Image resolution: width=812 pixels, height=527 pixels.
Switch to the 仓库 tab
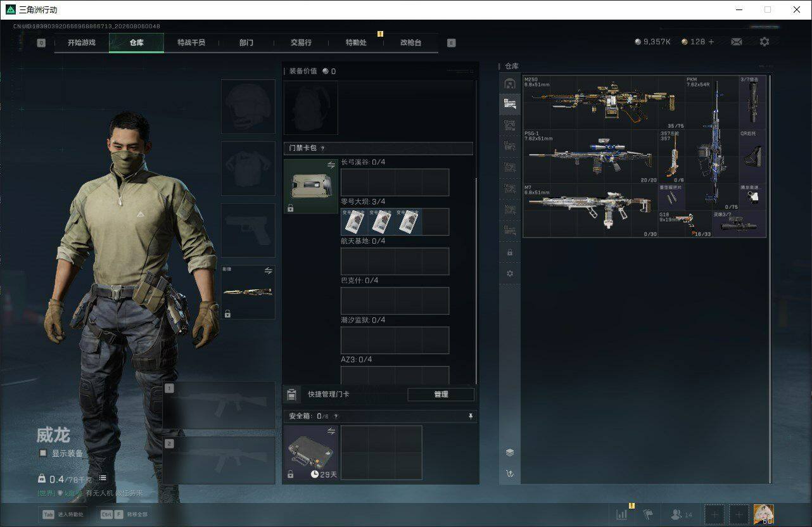coord(136,42)
